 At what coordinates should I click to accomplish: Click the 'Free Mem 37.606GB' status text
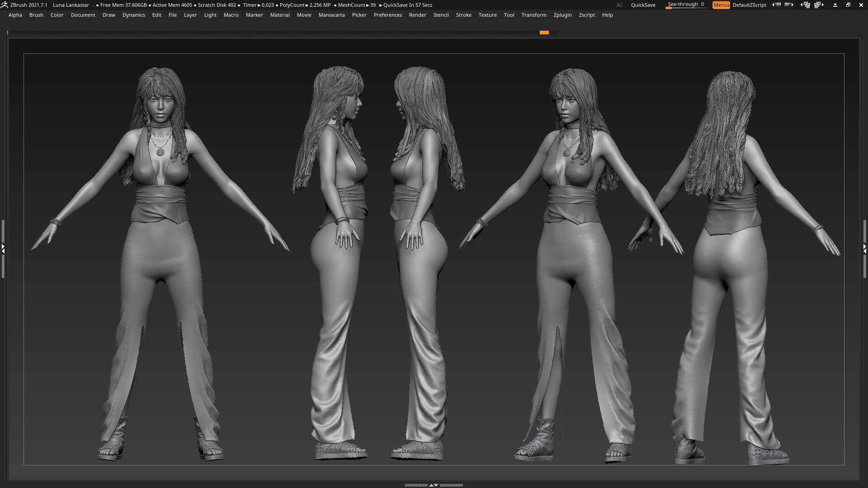click(x=123, y=5)
